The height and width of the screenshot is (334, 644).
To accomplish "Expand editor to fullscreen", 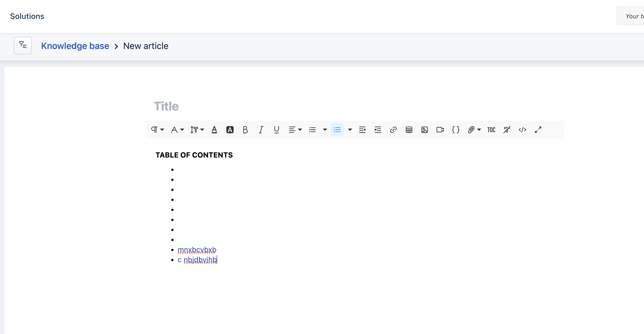I will point(538,130).
